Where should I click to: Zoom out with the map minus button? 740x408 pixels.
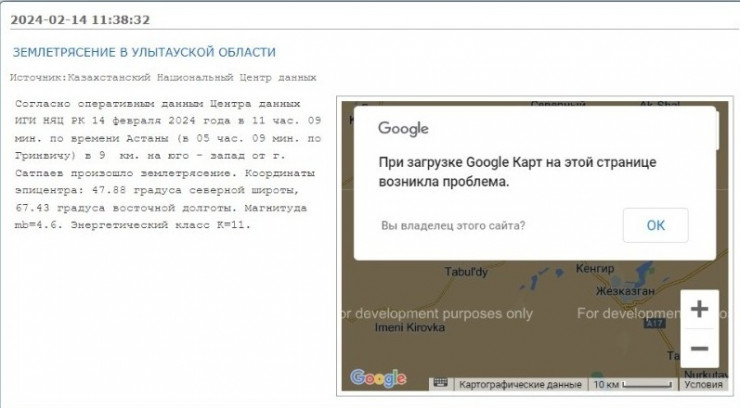click(700, 349)
